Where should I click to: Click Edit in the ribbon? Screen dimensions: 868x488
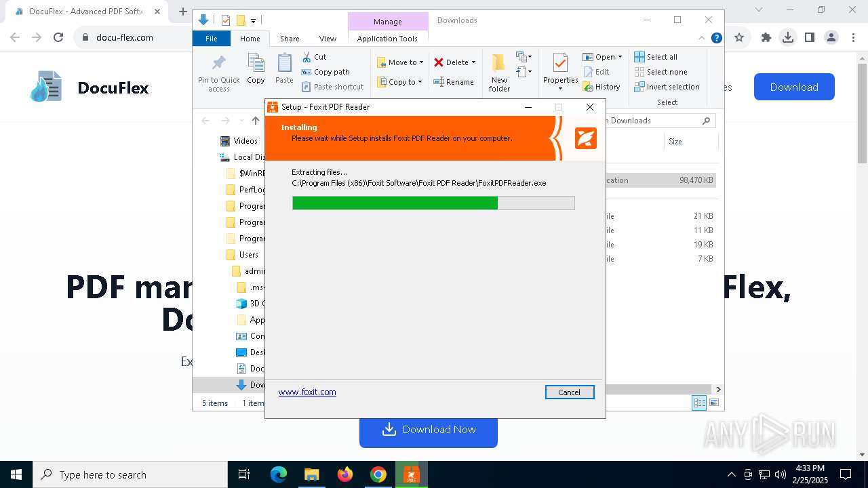(596, 72)
